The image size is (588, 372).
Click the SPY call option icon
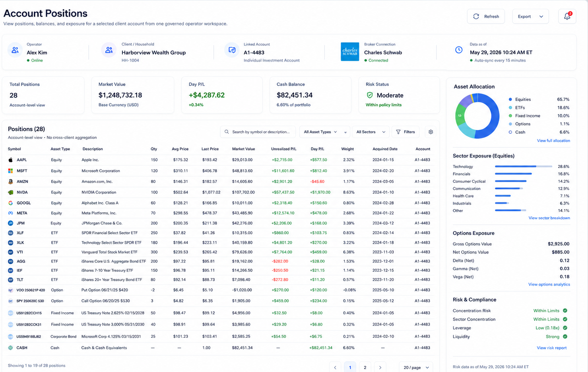pyautogui.click(x=11, y=301)
